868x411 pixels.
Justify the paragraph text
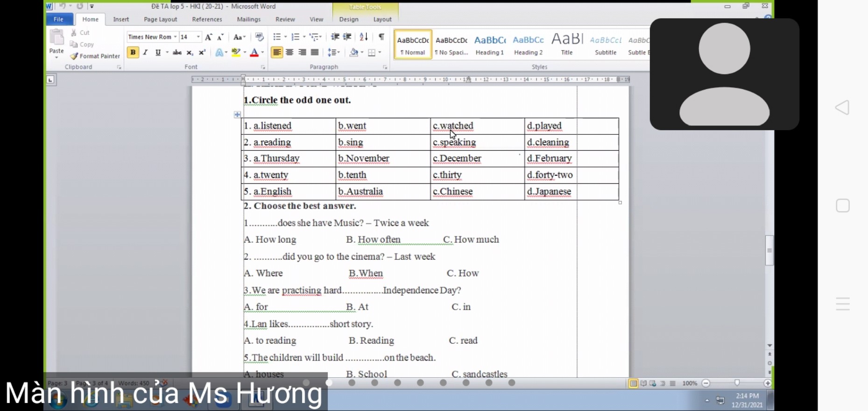click(315, 53)
